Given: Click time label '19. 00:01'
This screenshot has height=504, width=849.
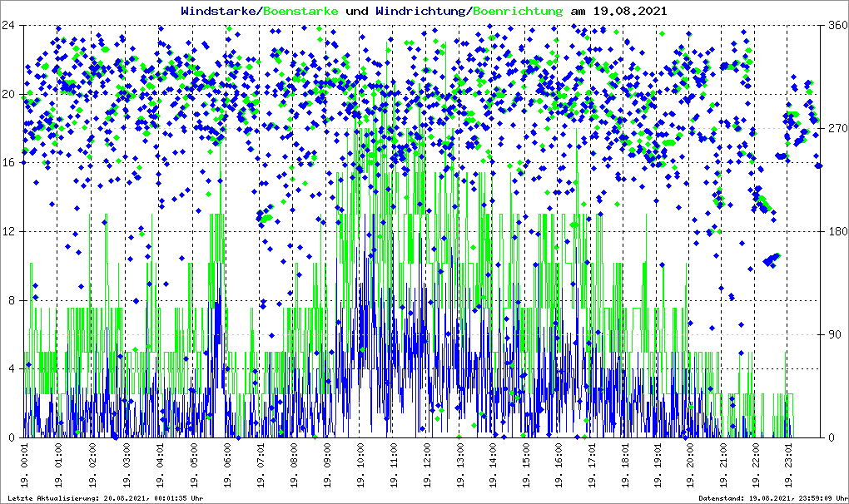Looking at the screenshot, I should point(25,465).
